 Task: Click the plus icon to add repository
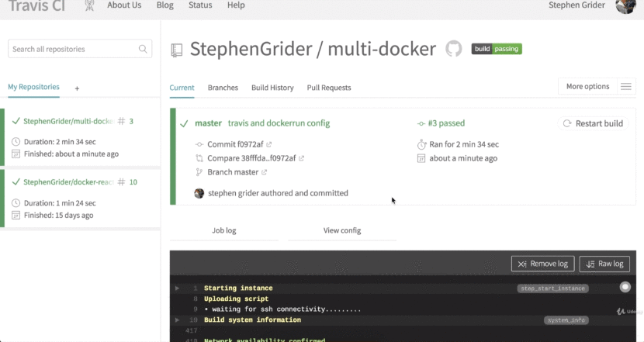[77, 88]
